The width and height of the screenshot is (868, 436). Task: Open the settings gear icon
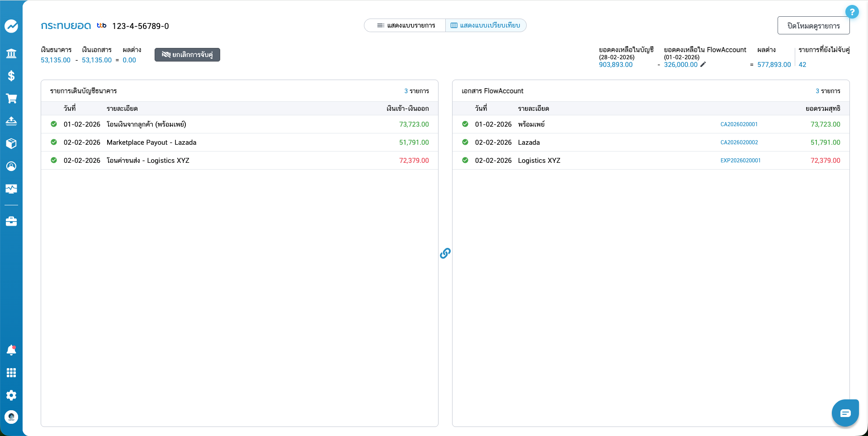click(11, 395)
